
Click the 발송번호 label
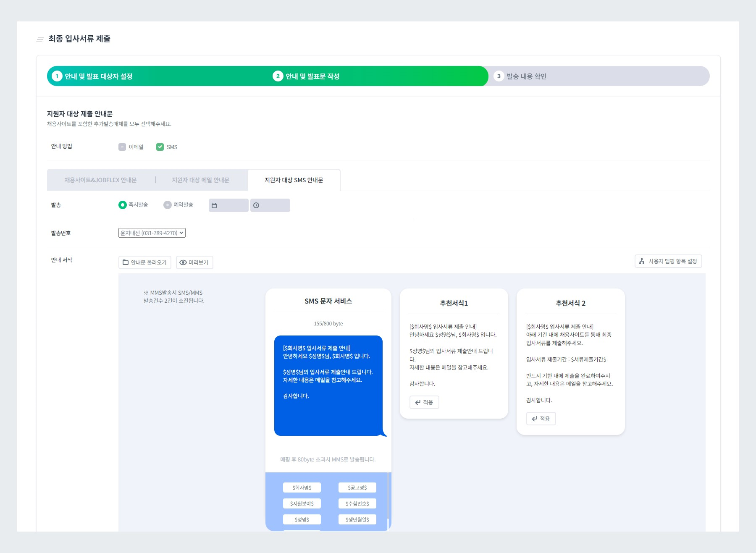(x=61, y=233)
